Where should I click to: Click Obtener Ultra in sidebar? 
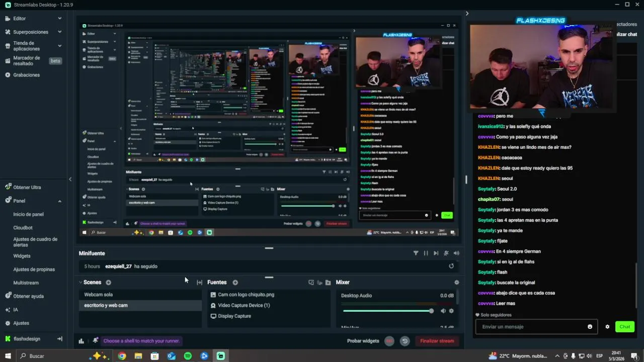27,187
